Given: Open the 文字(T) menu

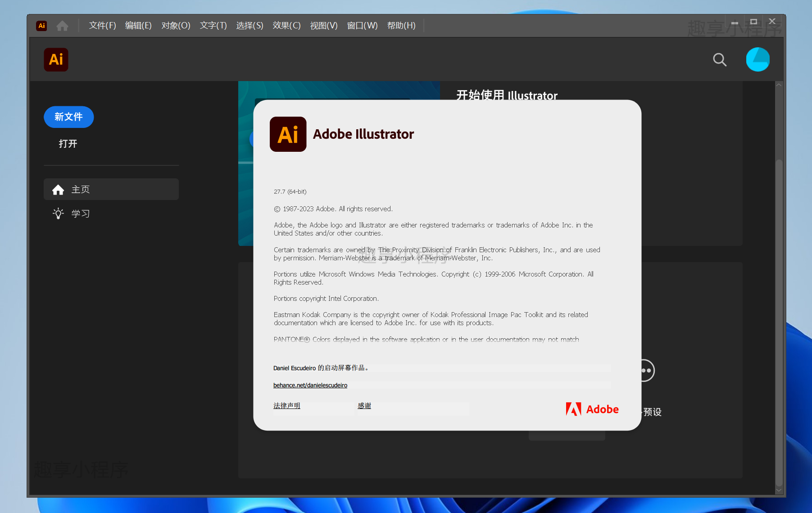Looking at the screenshot, I should (213, 26).
